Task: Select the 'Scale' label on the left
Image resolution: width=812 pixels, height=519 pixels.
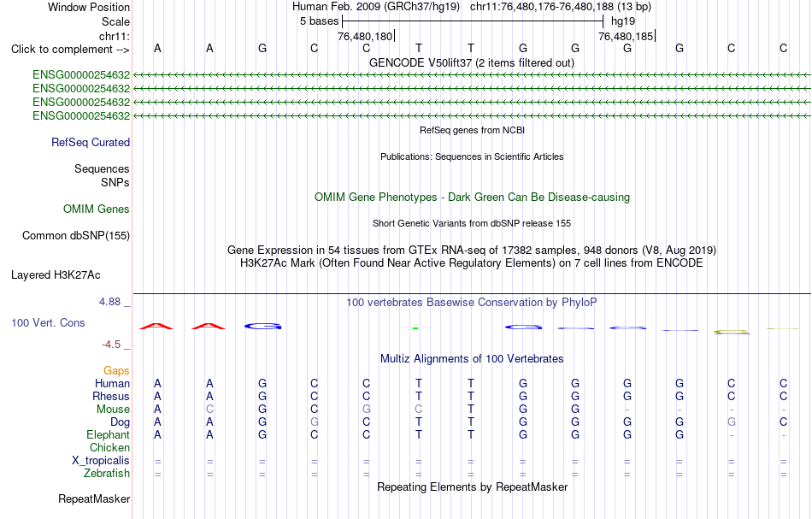Action: pos(115,21)
